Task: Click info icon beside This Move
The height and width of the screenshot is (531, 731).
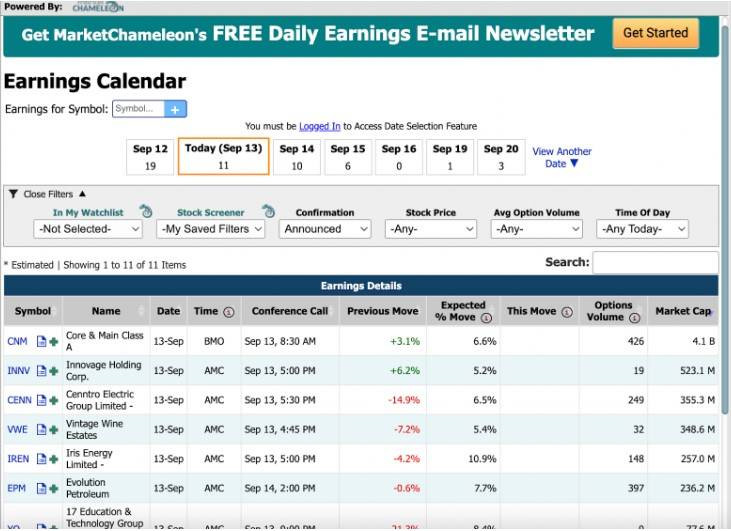Action: click(567, 312)
